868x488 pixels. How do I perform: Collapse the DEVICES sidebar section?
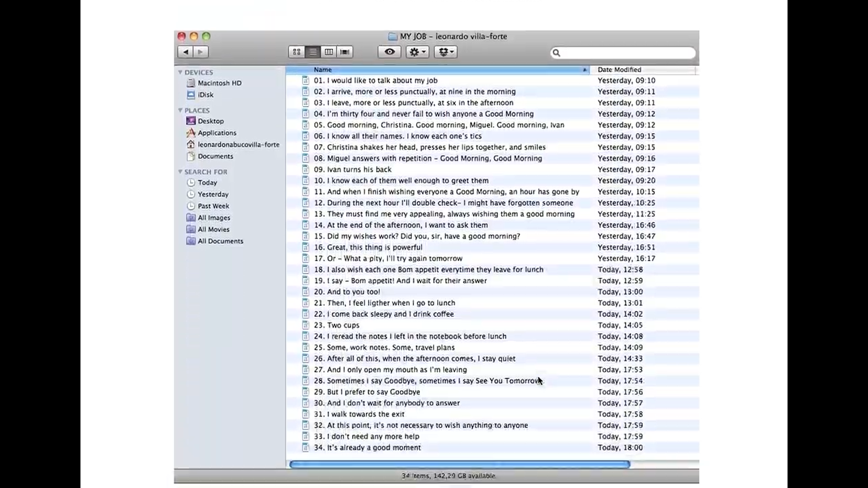point(180,72)
